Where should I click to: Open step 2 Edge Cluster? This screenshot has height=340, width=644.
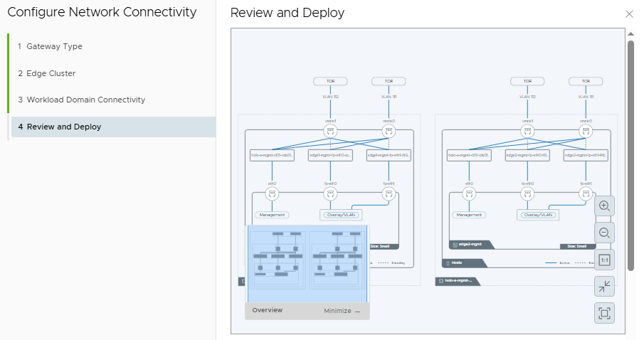pos(51,73)
